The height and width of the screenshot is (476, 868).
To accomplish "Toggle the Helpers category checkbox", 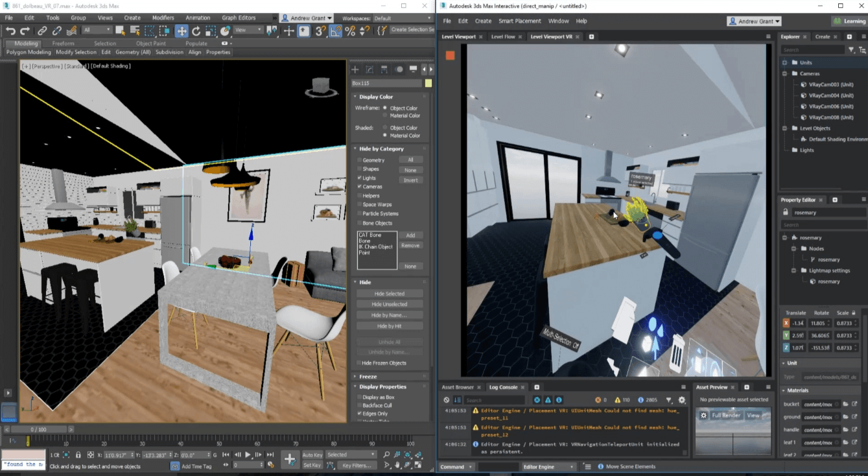I will point(360,195).
